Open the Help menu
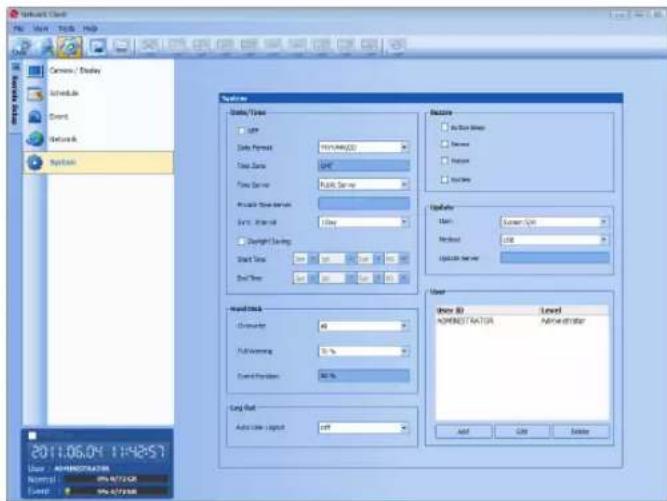The image size is (667, 501). pos(90,28)
